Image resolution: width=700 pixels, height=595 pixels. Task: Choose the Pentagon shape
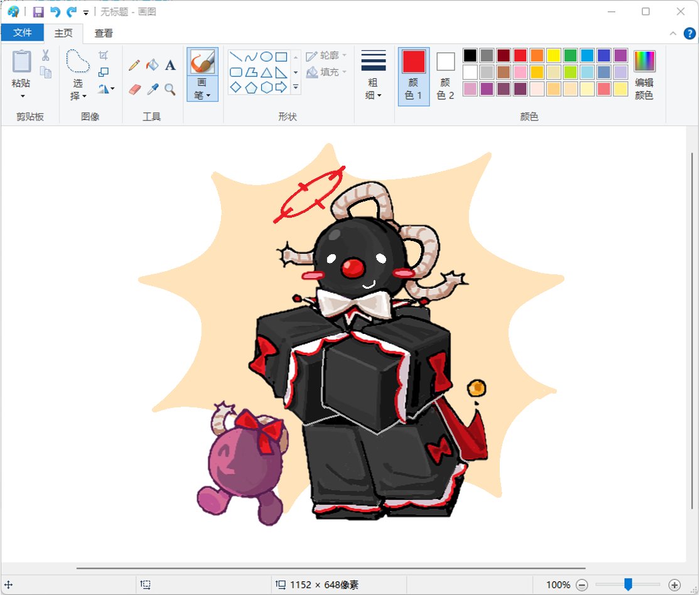click(251, 87)
